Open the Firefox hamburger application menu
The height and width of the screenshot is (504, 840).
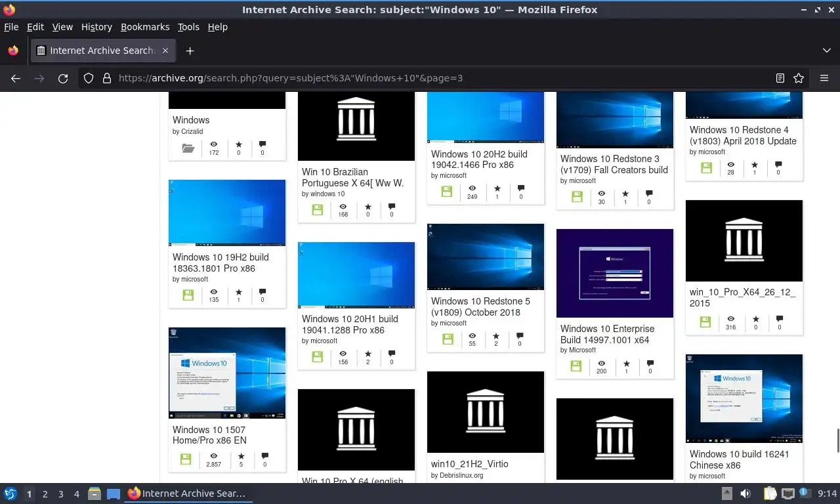tap(824, 78)
